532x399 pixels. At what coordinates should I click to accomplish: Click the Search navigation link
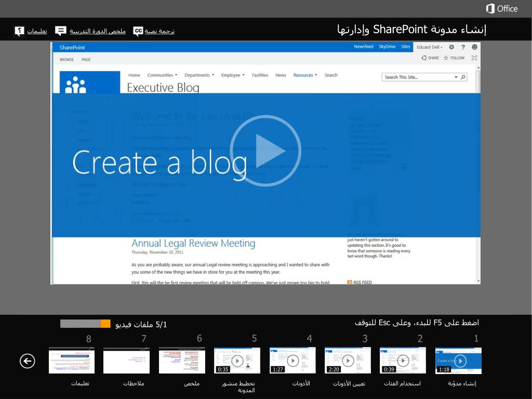331,75
